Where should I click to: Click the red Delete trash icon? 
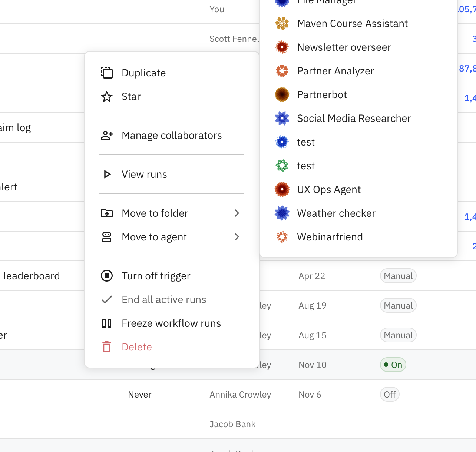[107, 347]
